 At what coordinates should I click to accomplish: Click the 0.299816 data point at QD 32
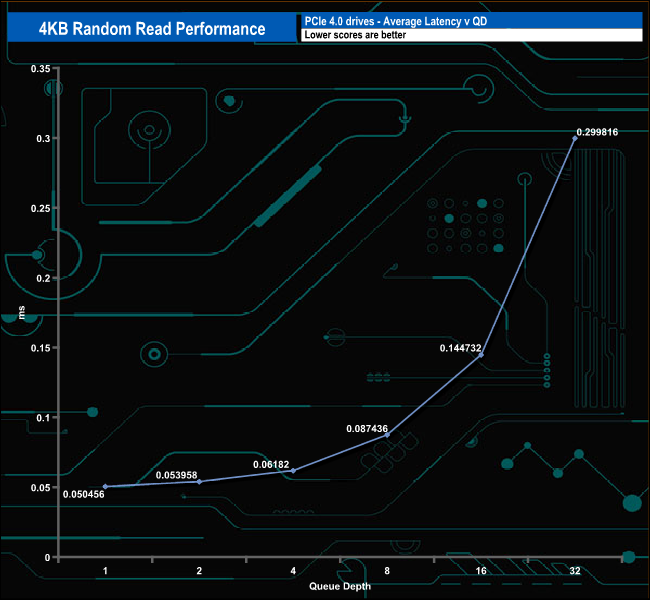[x=575, y=138]
